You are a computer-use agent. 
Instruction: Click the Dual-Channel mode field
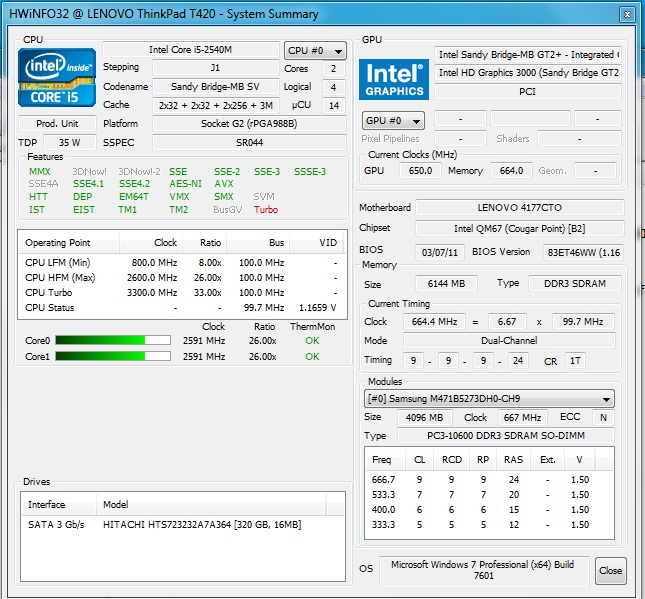(509, 340)
